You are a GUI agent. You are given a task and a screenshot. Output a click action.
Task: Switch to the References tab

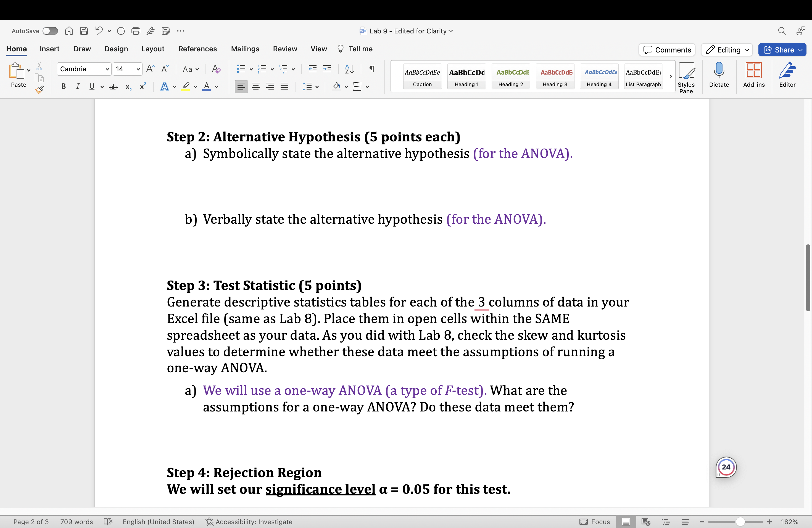(x=197, y=49)
